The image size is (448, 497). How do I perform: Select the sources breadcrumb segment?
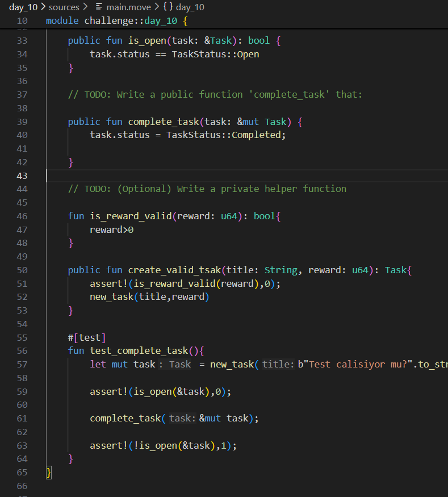coord(64,7)
